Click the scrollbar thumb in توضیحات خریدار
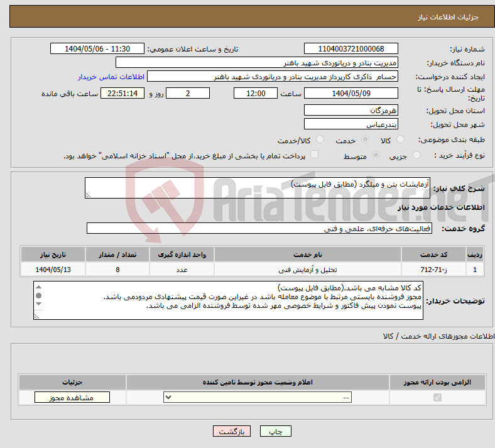This screenshot has width=495, height=448. point(38,295)
